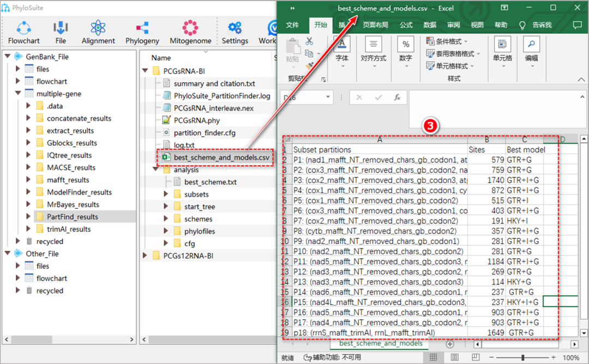Click the Excel ribbon display options icon
Viewport: 589px width, 364px height.
click(504, 8)
